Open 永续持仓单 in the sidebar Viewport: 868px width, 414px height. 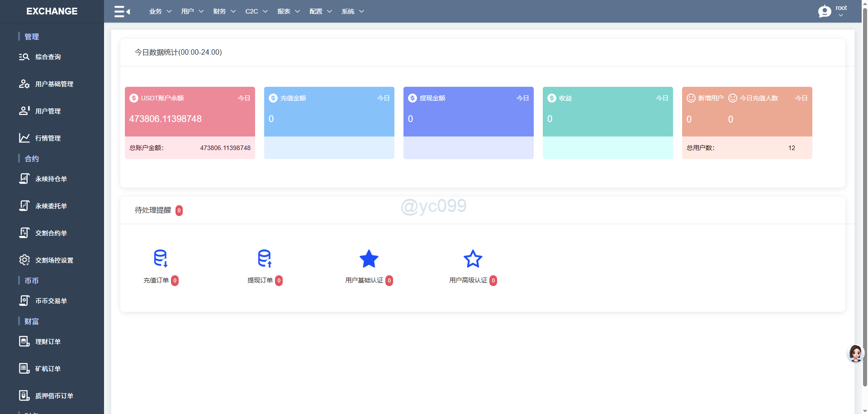point(51,179)
